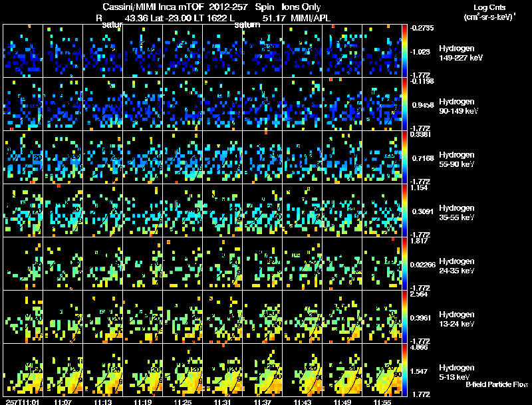Click the '-0.2735' scale maximum value
Image resolution: width=532 pixels, height=405 pixels.
(x=422, y=28)
